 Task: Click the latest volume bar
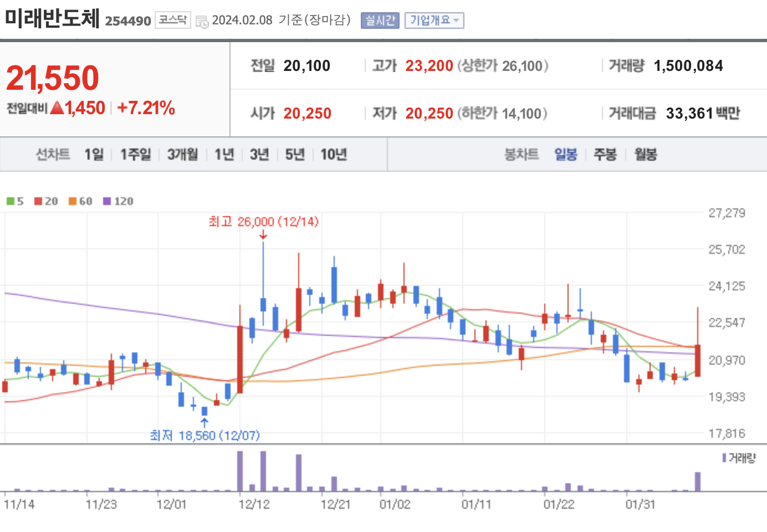pyautogui.click(x=698, y=482)
